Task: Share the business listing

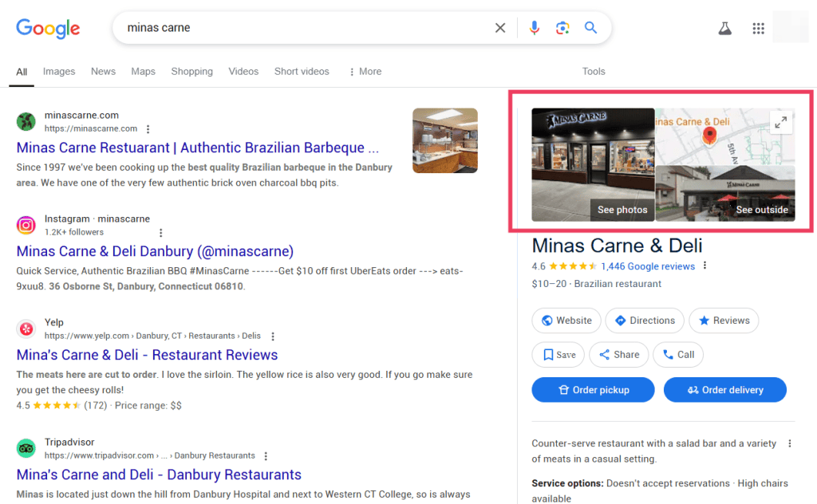Action: [x=618, y=355]
